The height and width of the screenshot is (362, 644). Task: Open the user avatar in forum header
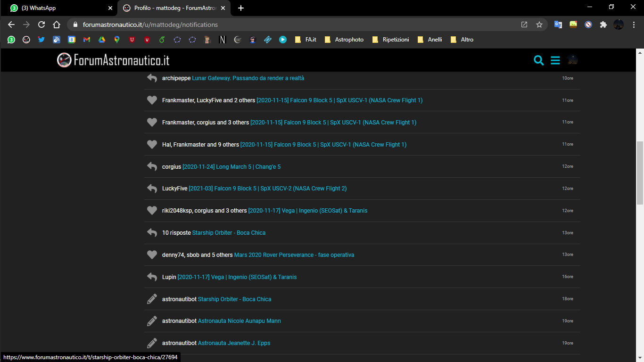572,60
